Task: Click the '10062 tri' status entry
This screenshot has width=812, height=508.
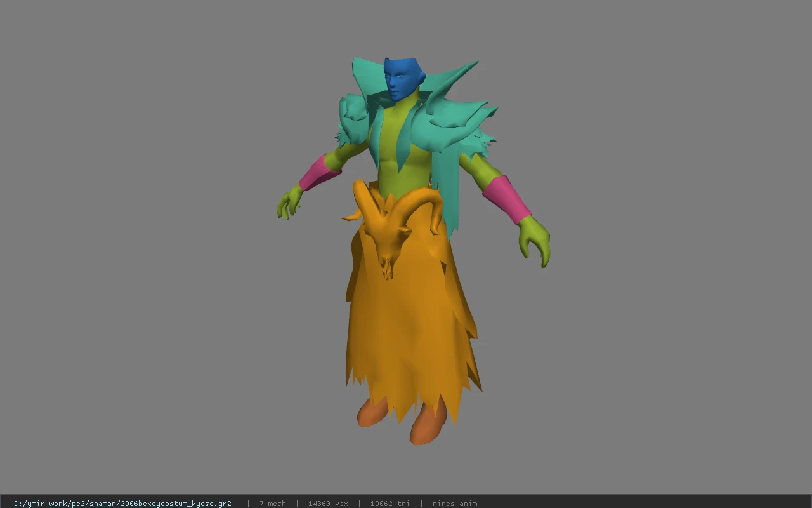Action: (x=390, y=504)
